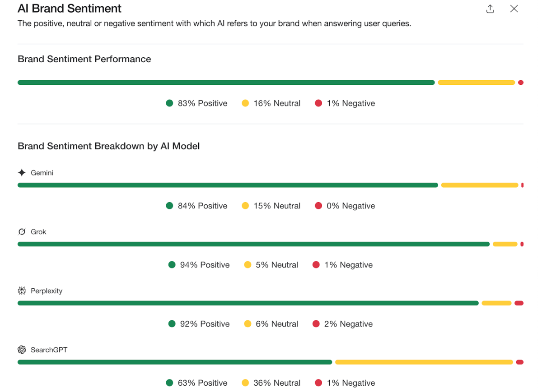Image resolution: width=542 pixels, height=392 pixels.
Task: Click the share/export icon
Action: pos(490,9)
